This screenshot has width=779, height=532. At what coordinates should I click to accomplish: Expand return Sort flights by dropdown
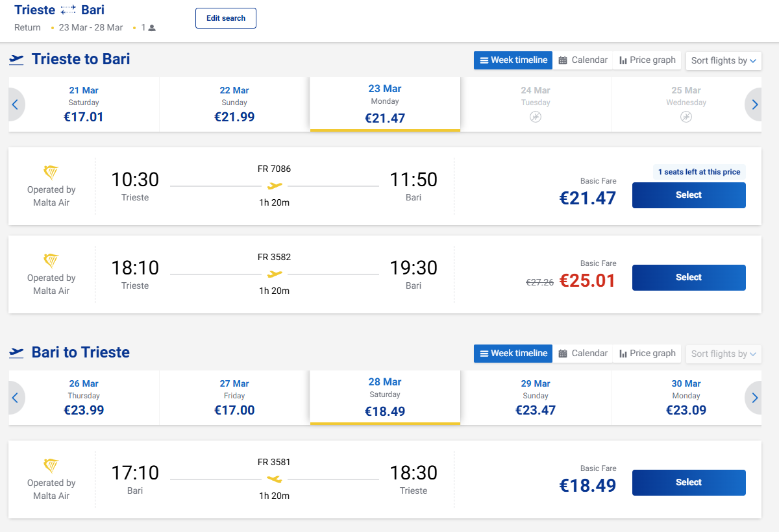tap(724, 354)
